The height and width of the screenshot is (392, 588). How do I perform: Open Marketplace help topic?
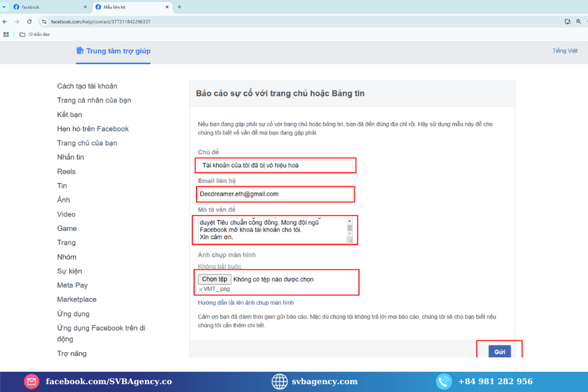point(77,299)
